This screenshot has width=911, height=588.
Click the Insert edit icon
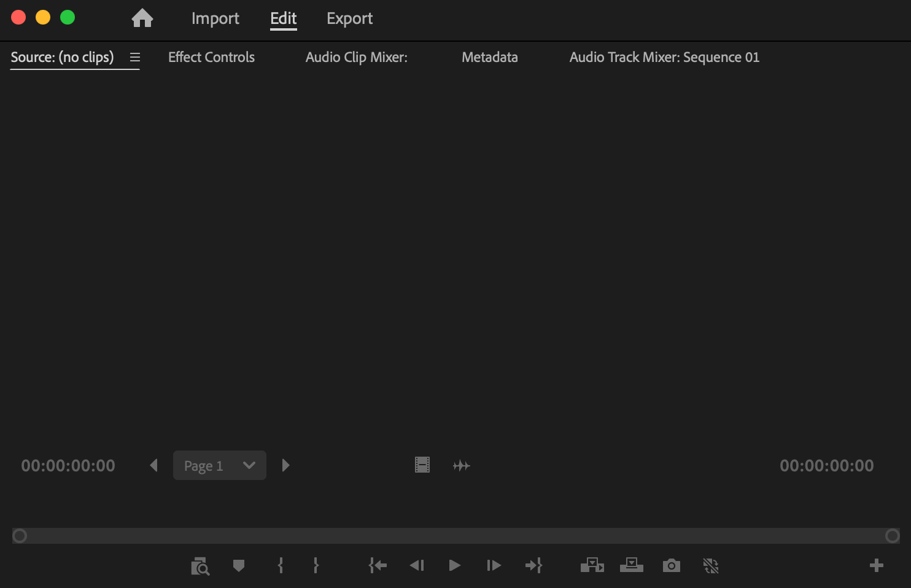(x=592, y=565)
